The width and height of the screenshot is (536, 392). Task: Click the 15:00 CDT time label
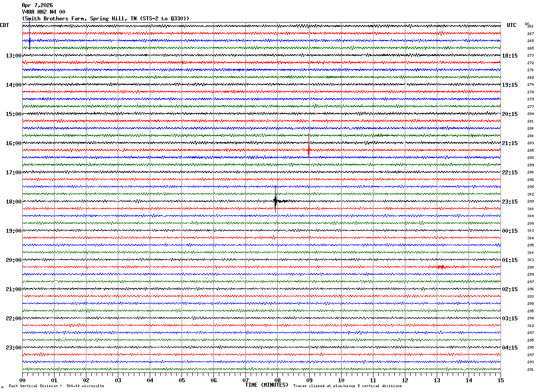(14, 114)
